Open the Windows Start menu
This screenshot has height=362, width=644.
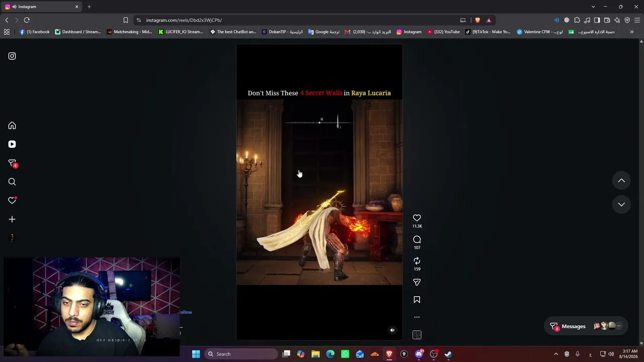[196, 354]
